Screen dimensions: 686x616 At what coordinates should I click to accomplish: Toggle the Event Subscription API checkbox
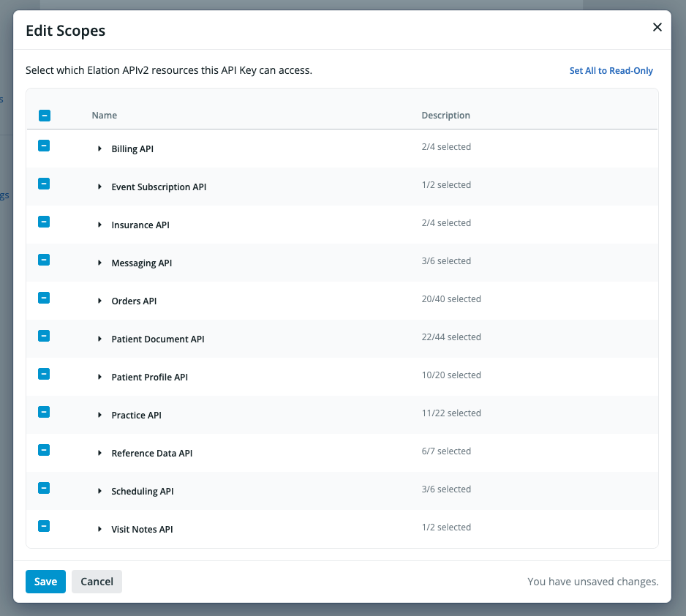pyautogui.click(x=44, y=184)
